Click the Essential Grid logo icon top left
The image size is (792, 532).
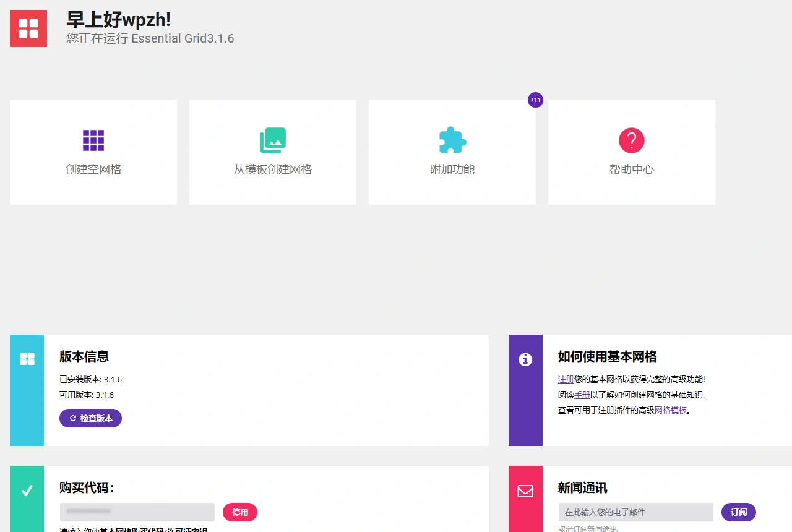coord(28,28)
